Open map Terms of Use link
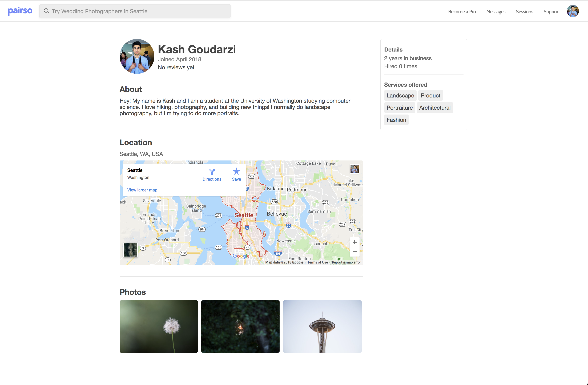 317,262
